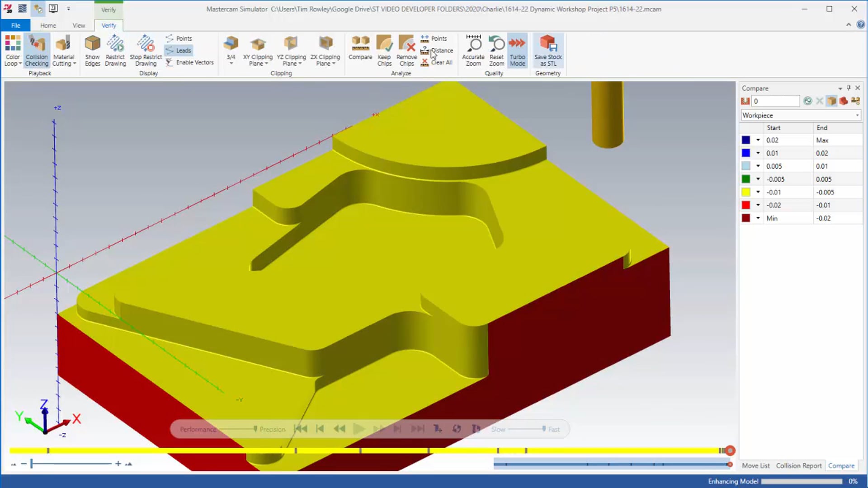
Task: Click the loop playback icon
Action: (457, 429)
